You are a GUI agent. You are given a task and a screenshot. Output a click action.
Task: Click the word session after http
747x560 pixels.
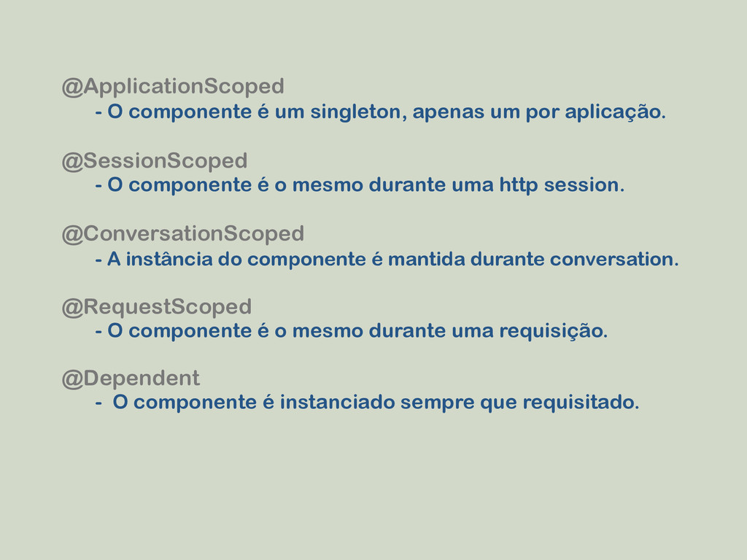click(x=584, y=185)
